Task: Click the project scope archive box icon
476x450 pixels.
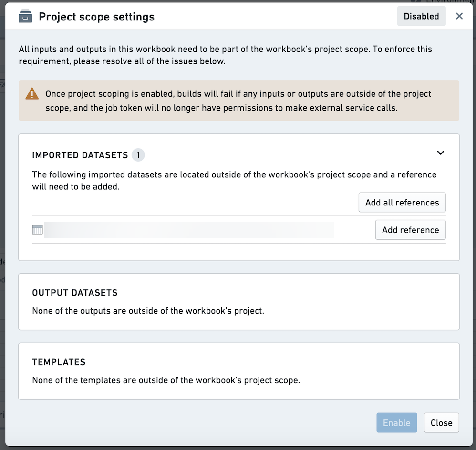Action: 25,16
